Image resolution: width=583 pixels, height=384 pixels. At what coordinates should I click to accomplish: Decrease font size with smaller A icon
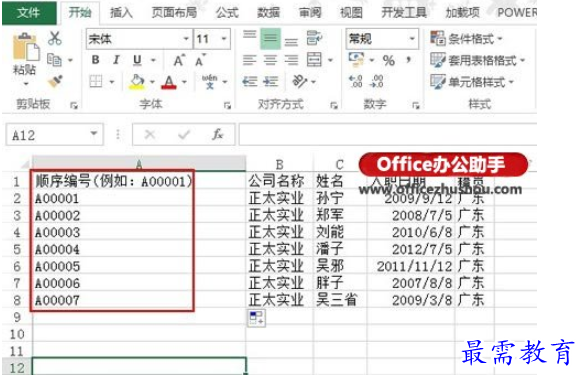(200, 60)
